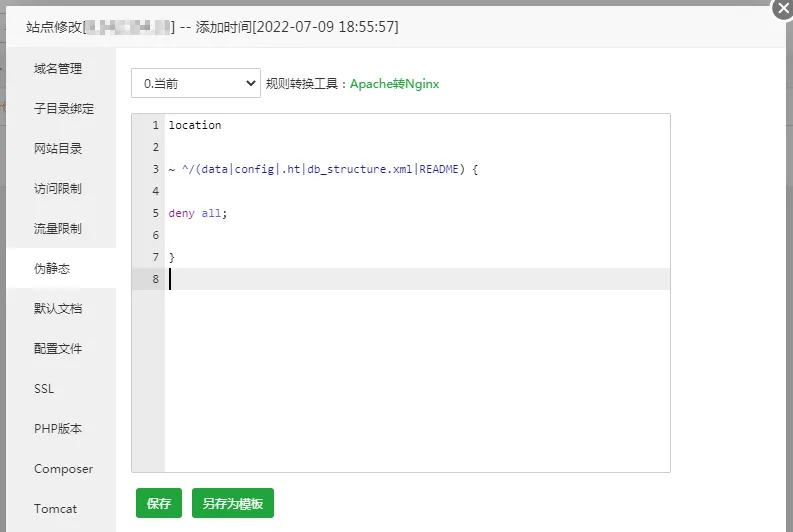This screenshot has height=532, width=793.
Task: Click the green 保存 button
Action: click(159, 503)
